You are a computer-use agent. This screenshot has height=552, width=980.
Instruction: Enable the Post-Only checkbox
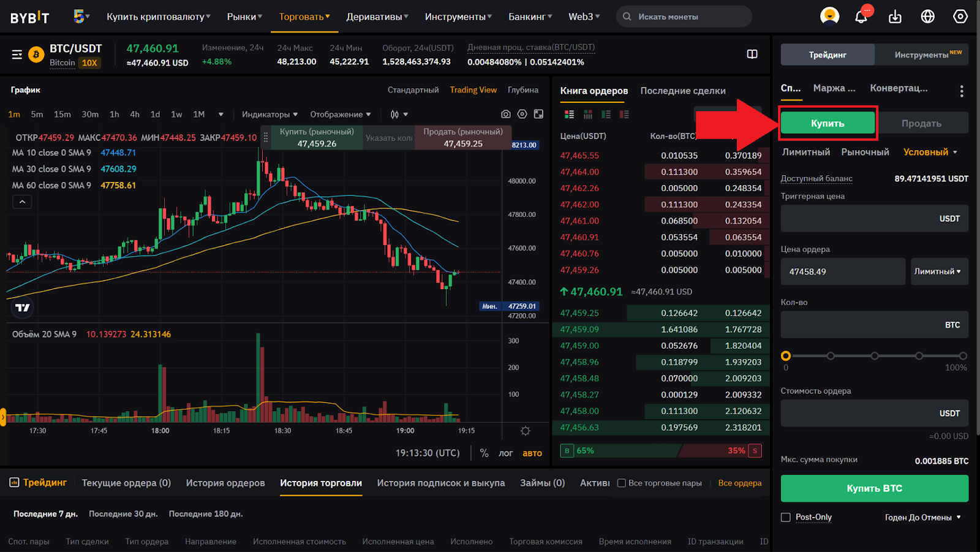pyautogui.click(x=786, y=517)
